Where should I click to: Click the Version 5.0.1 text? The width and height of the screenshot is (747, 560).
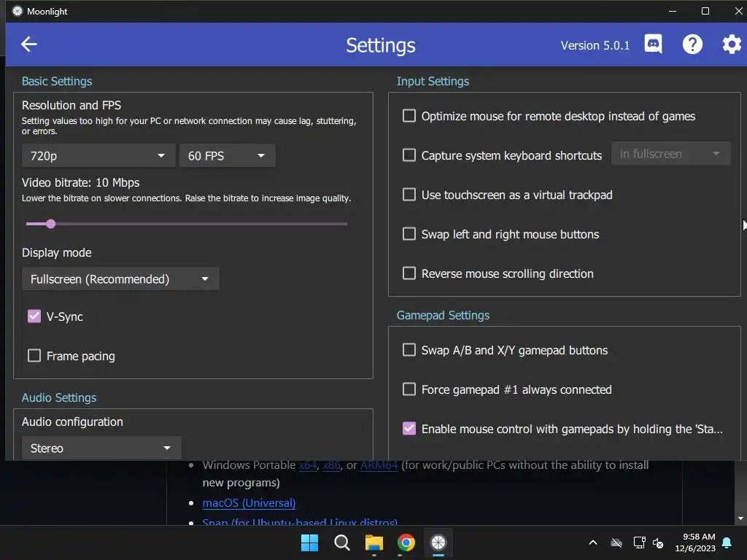(595, 45)
